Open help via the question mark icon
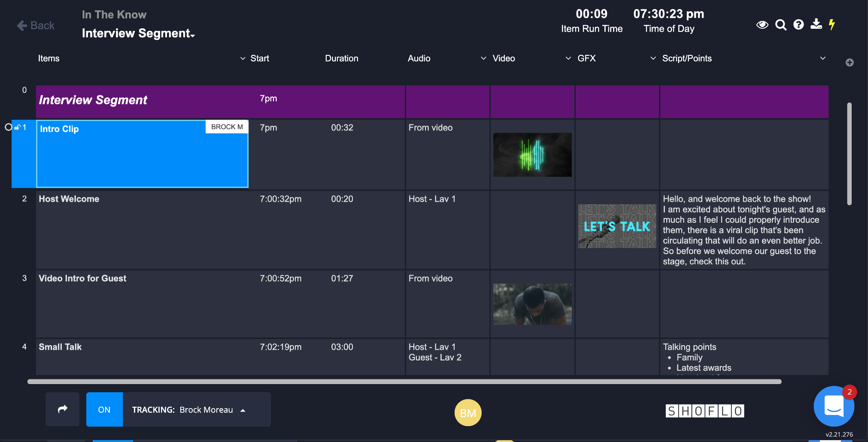This screenshot has width=868, height=442. [x=798, y=25]
